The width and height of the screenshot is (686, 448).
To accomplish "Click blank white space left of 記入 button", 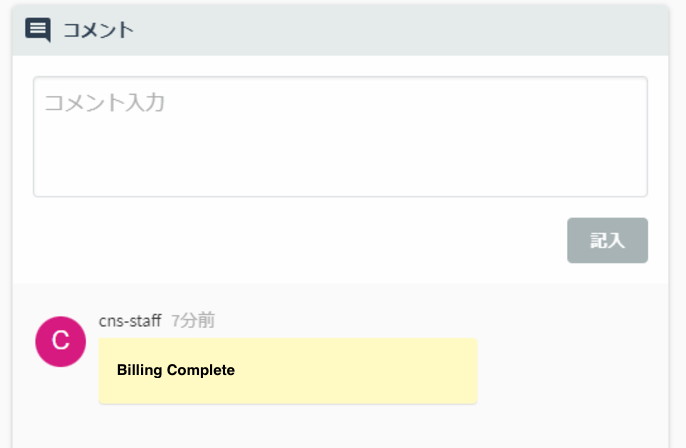I will (x=300, y=241).
